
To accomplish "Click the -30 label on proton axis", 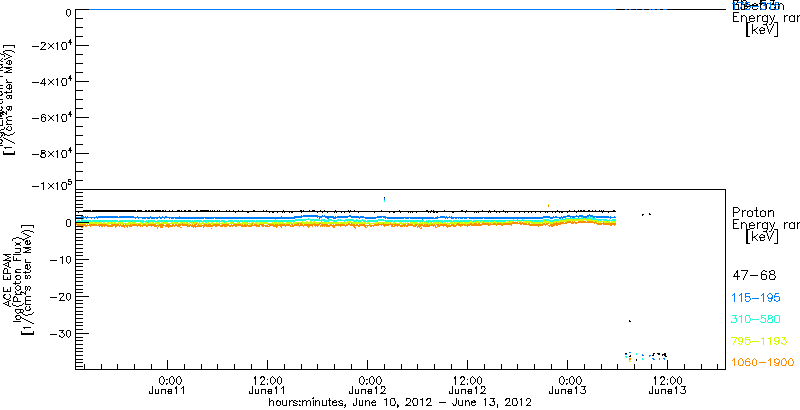I will coord(59,334).
